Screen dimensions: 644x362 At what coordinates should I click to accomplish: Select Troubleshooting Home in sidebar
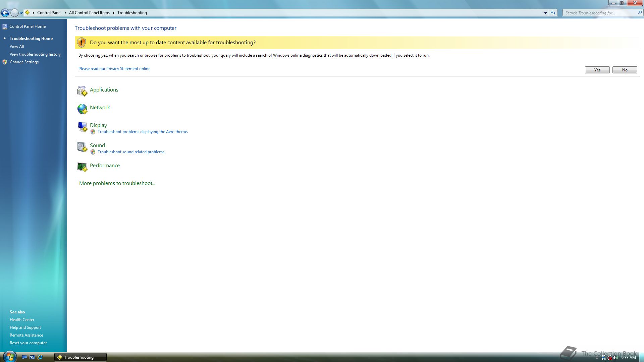click(31, 39)
